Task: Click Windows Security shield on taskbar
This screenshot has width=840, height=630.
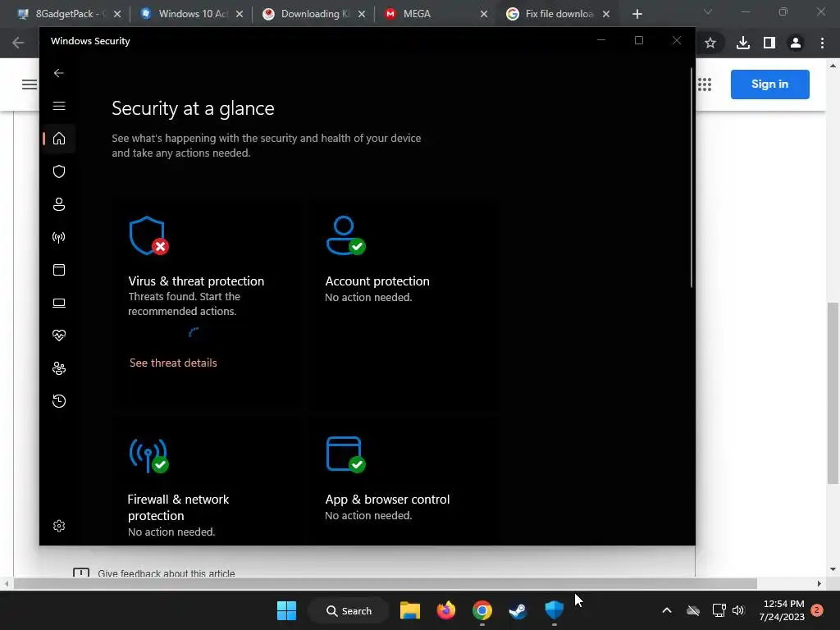Action: [554, 610]
